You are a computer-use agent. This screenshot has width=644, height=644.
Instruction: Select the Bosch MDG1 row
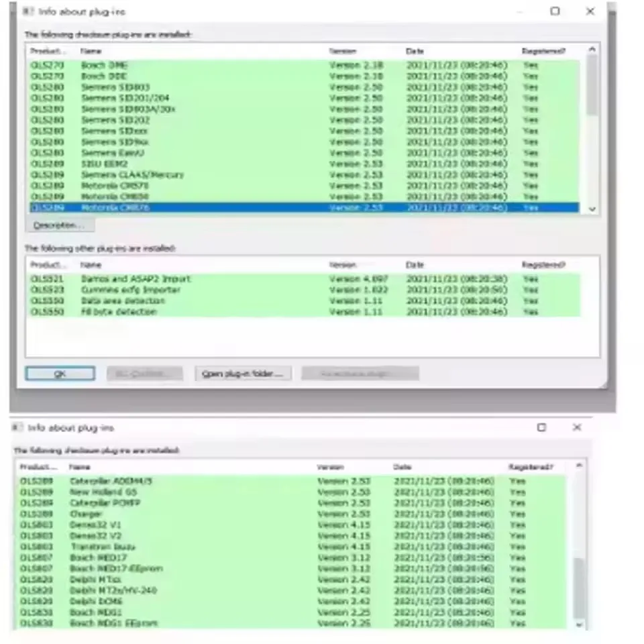[292, 612]
